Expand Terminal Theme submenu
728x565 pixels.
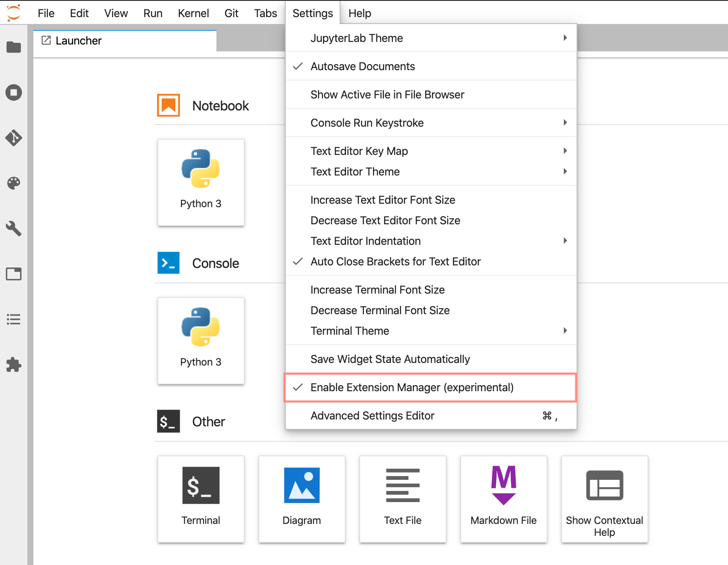click(x=431, y=331)
